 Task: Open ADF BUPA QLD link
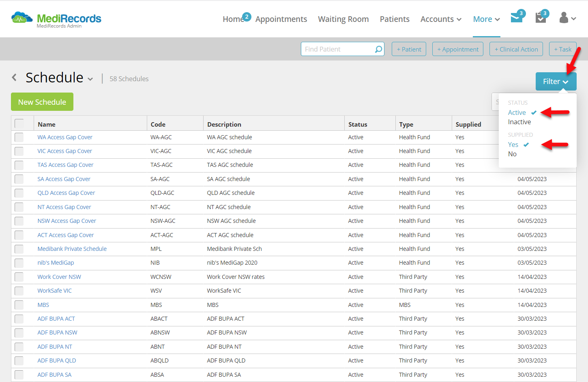(57, 360)
